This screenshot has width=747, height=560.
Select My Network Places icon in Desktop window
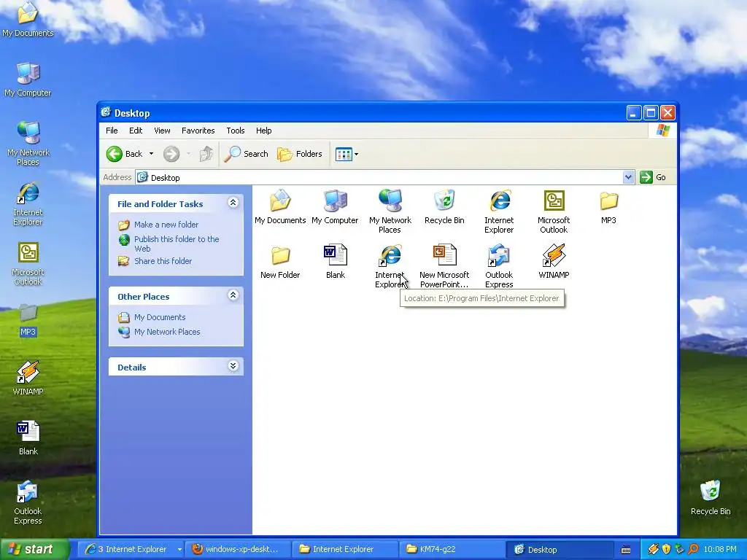point(390,211)
